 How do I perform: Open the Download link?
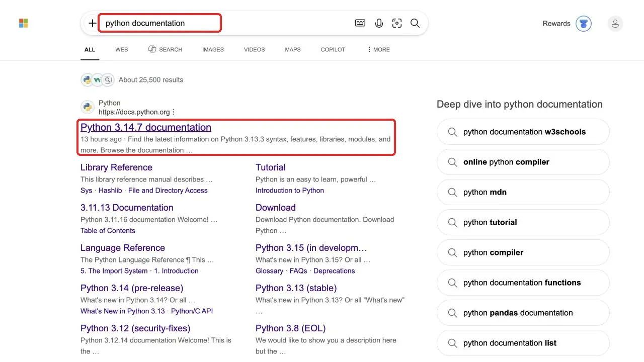[276, 208]
